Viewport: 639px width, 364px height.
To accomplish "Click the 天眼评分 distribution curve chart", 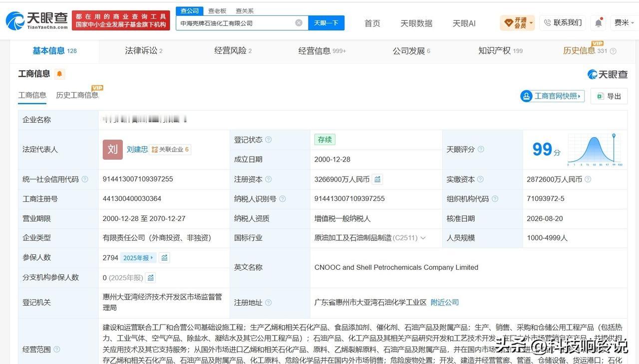I will (x=595, y=150).
